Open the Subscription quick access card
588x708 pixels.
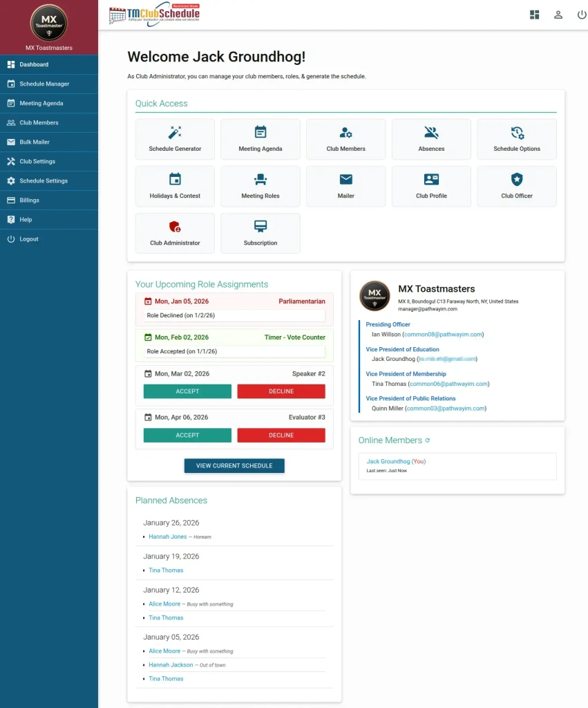point(260,234)
